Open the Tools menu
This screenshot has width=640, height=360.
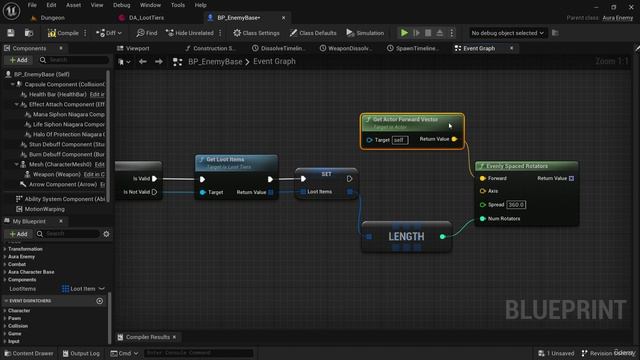pos(178,5)
